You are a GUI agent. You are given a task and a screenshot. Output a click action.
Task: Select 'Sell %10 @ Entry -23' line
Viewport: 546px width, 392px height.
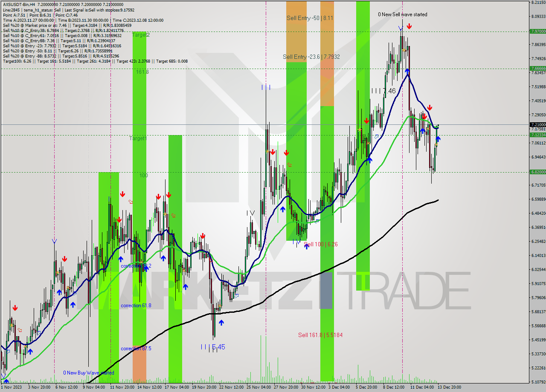click(x=62, y=46)
